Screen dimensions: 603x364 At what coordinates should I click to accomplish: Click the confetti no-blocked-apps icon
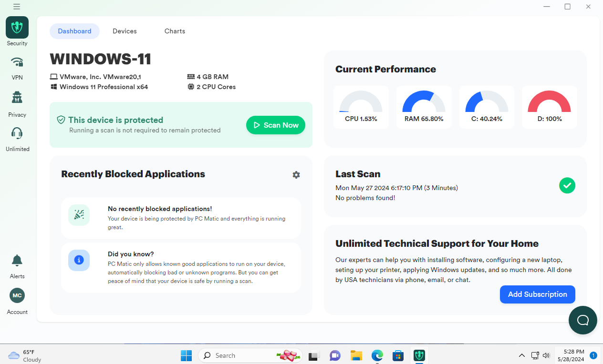(79, 215)
